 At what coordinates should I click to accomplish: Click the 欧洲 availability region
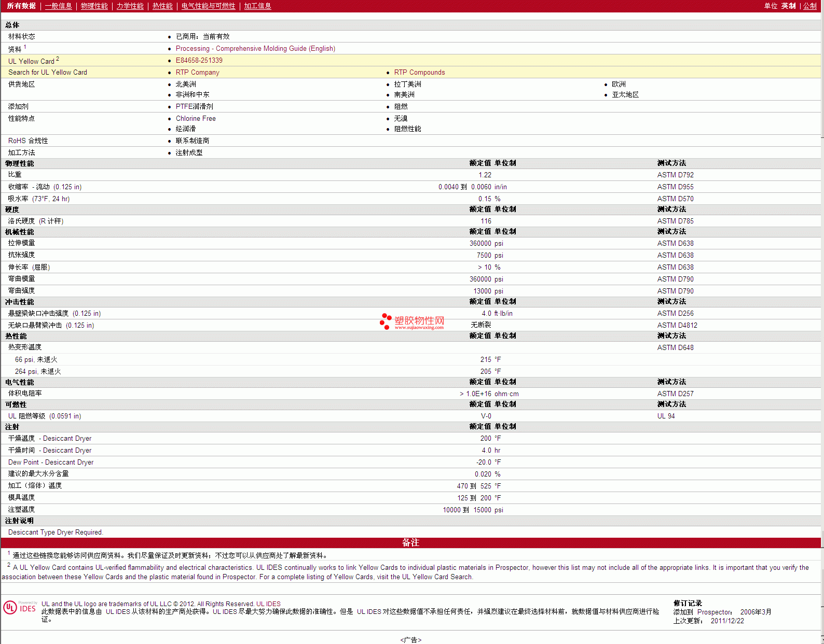coord(619,84)
